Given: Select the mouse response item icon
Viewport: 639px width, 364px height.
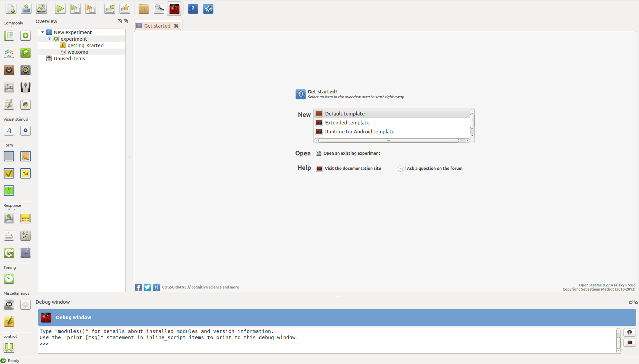Looking at the screenshot, I should pos(26,87).
